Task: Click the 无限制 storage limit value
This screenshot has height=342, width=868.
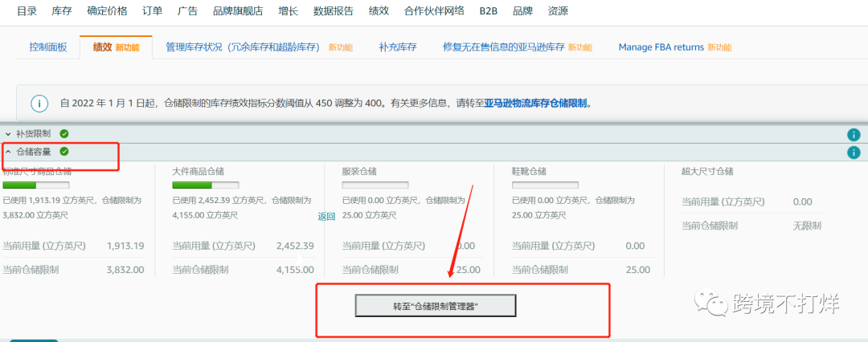Action: pyautogui.click(x=807, y=226)
